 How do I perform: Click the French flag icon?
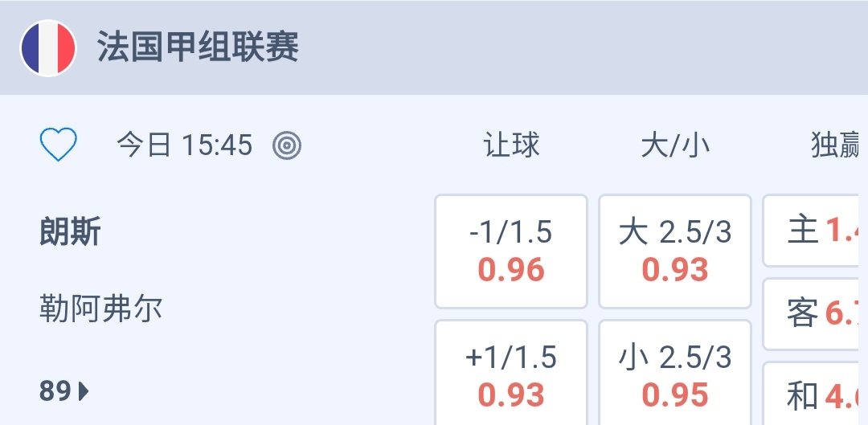coord(48,48)
